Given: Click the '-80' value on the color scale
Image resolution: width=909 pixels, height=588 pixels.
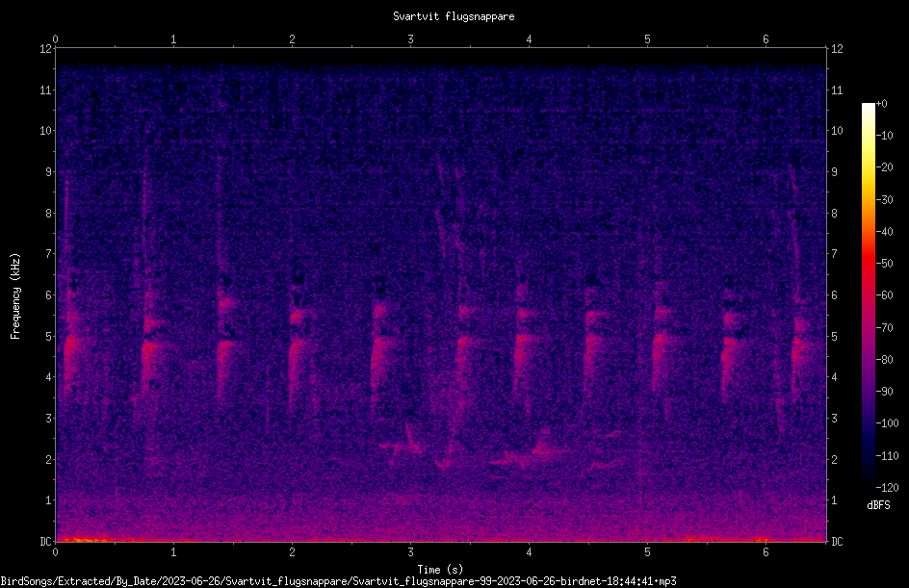Looking at the screenshot, I should point(885,360).
